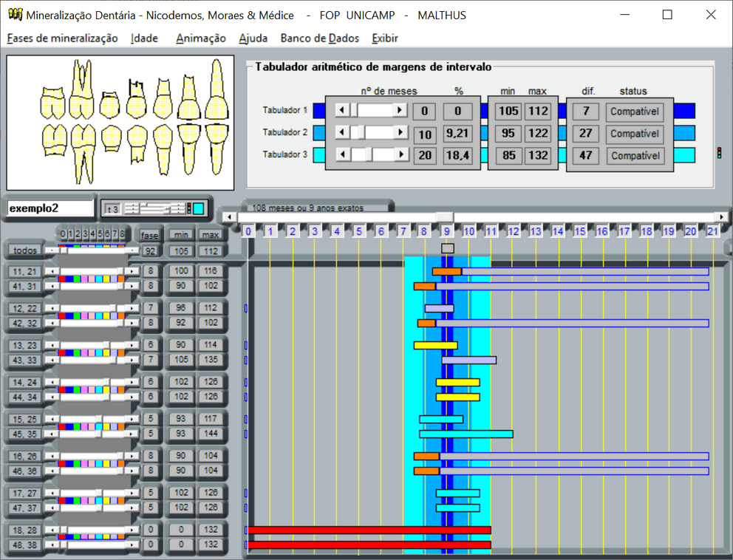Click the 48, 38 teeth button
This screenshot has height=560, width=733.
pyautogui.click(x=25, y=544)
